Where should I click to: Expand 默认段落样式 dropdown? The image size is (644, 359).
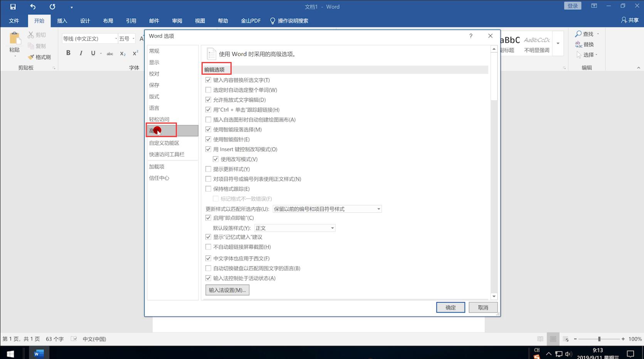coord(332,228)
